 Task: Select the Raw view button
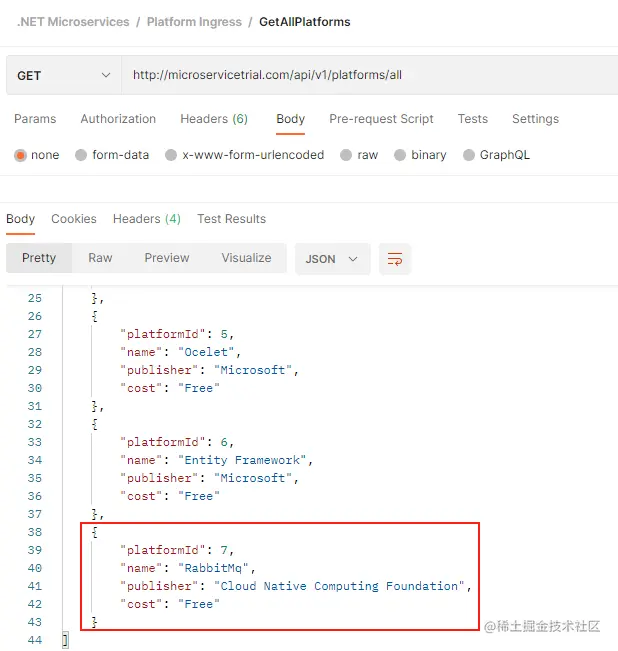click(x=100, y=258)
